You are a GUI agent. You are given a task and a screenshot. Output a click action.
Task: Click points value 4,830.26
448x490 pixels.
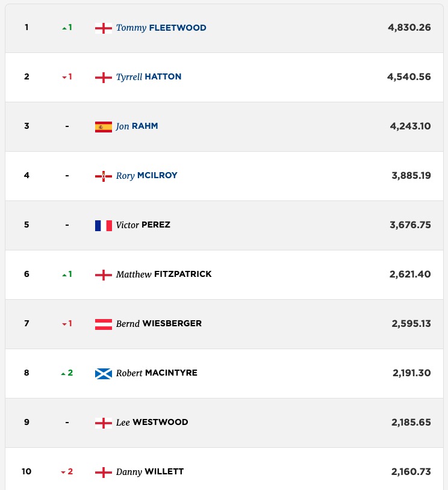409,28
